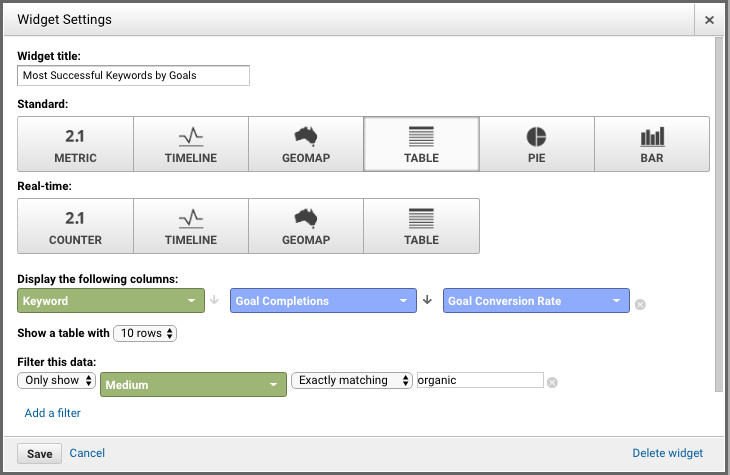Image resolution: width=730 pixels, height=475 pixels.
Task: Select the Standard TIMELINE widget type
Action: 191,144
